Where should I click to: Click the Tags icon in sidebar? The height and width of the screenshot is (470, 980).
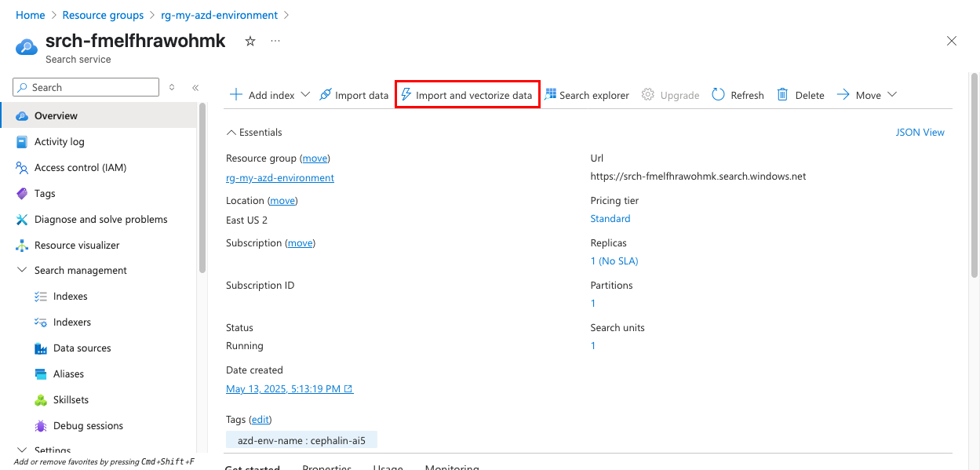(21, 194)
